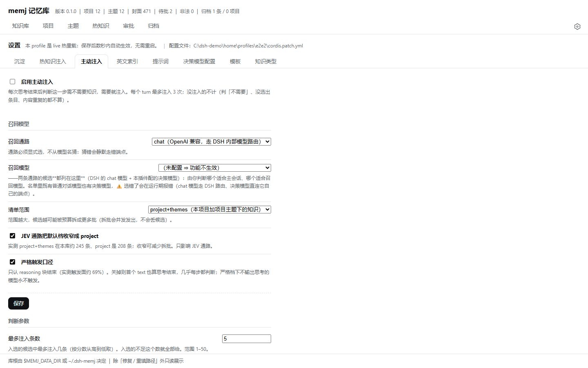Select the 主动注入 tab
This screenshot has height=368, width=588.
pyautogui.click(x=91, y=61)
